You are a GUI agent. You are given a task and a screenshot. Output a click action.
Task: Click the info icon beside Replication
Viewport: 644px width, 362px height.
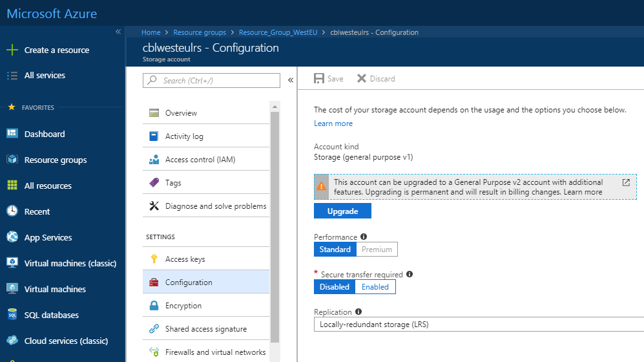[x=358, y=312]
